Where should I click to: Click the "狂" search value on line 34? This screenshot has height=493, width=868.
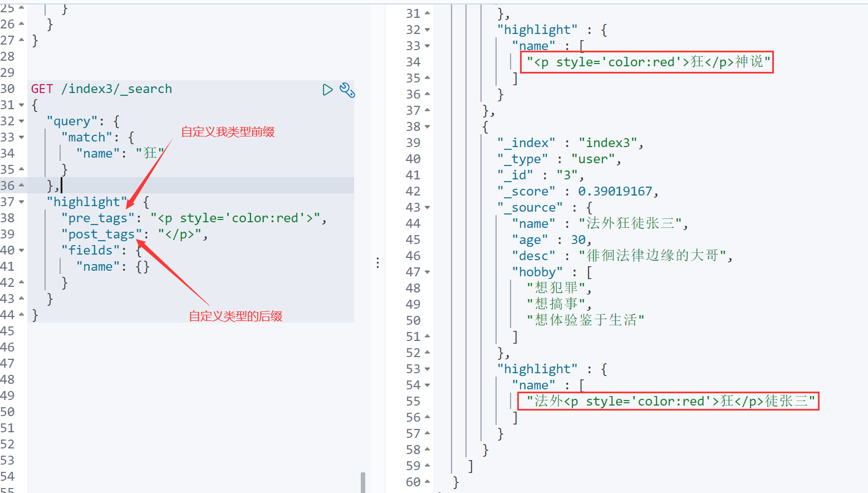[150, 153]
